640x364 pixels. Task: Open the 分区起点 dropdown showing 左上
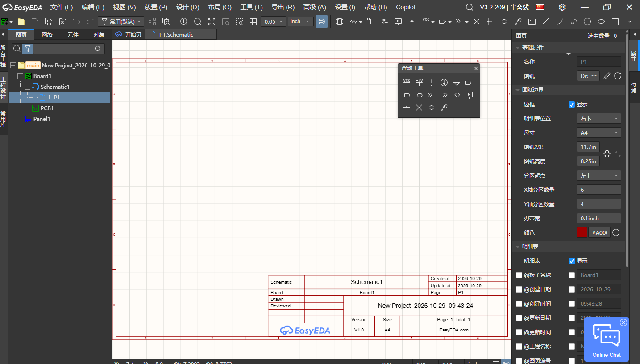click(x=598, y=175)
